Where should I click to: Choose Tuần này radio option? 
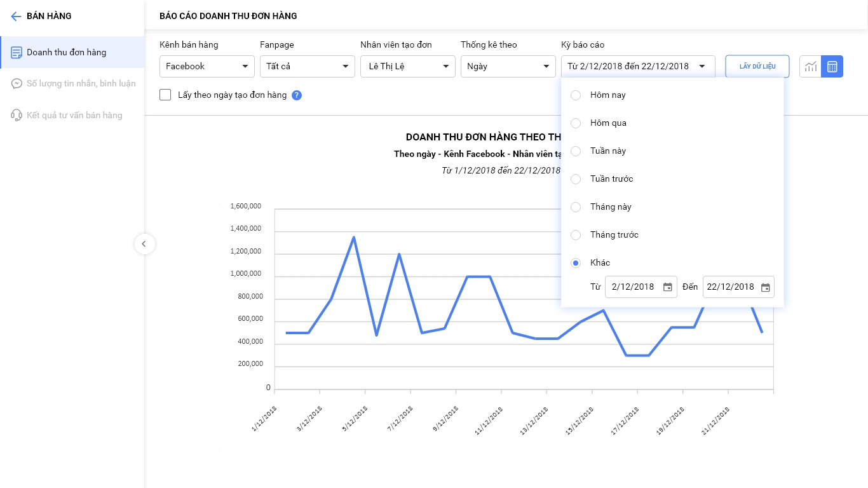[x=576, y=151]
